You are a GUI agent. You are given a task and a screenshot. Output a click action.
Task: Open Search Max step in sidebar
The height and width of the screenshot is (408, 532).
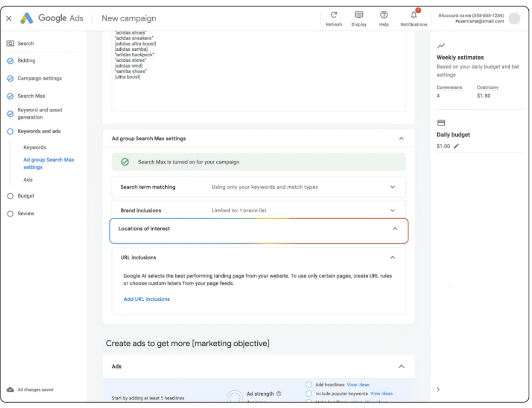(31, 96)
